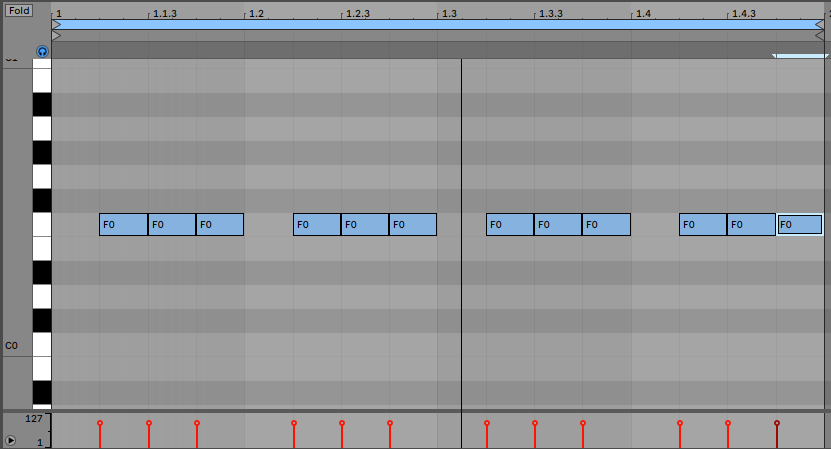Image resolution: width=831 pixels, height=449 pixels.
Task: Click the round play icon beside the velocity lane
Action: point(10,440)
